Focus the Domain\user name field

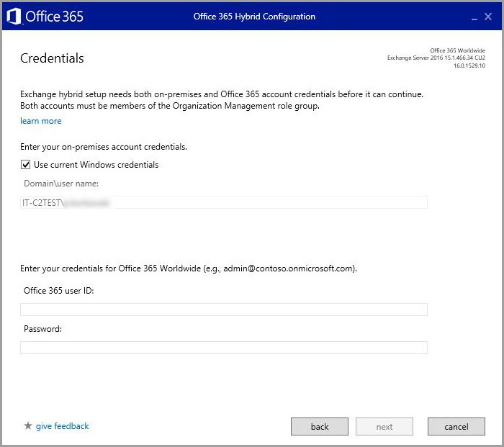[224, 202]
